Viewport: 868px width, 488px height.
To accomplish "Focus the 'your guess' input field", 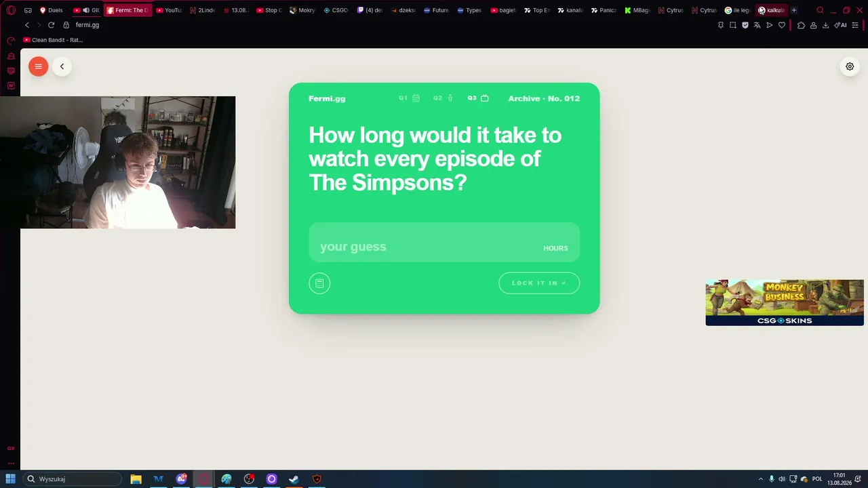I will (x=444, y=242).
